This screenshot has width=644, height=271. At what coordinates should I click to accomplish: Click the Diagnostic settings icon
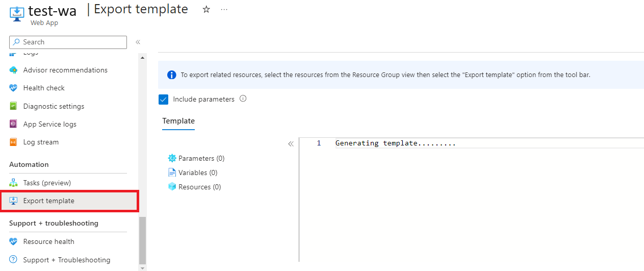pyautogui.click(x=14, y=106)
